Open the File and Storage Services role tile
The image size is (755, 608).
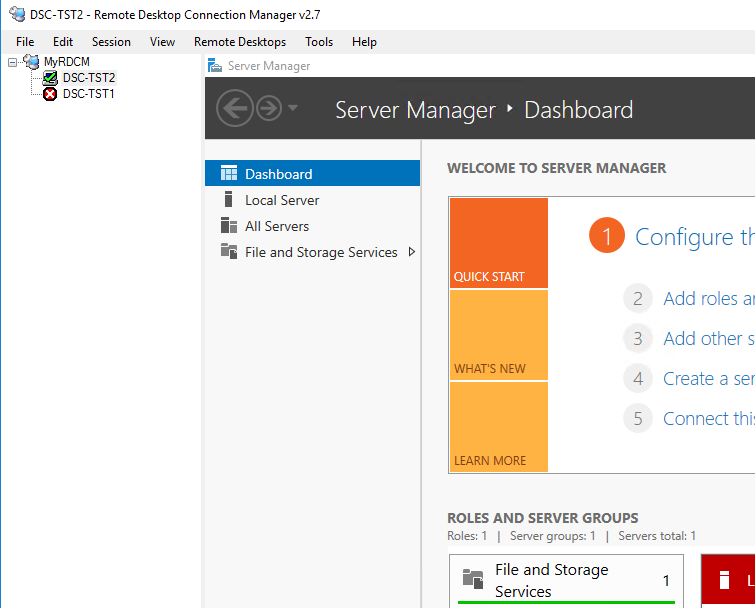click(x=566, y=580)
